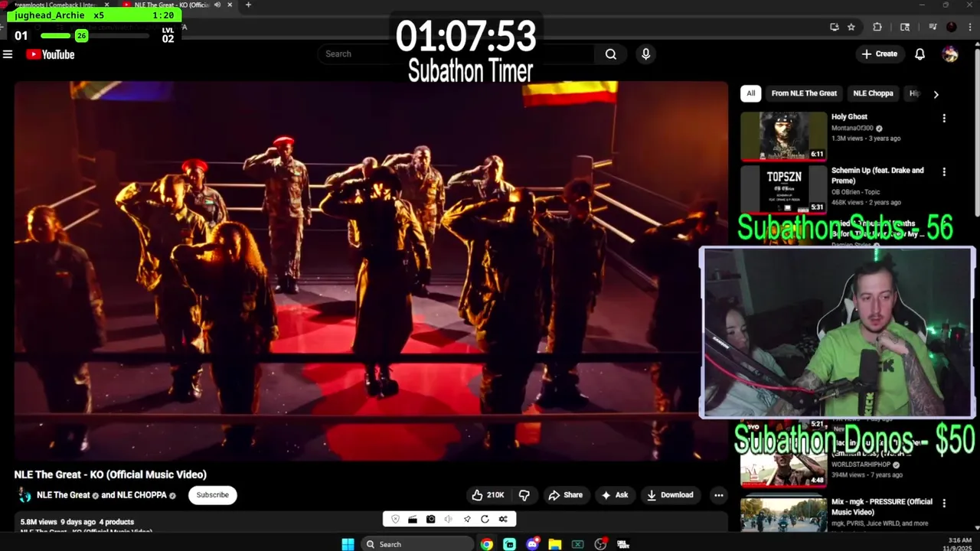Viewport: 980px width, 551px height.
Task: Show next filter chips with right chevron
Action: [x=936, y=94]
